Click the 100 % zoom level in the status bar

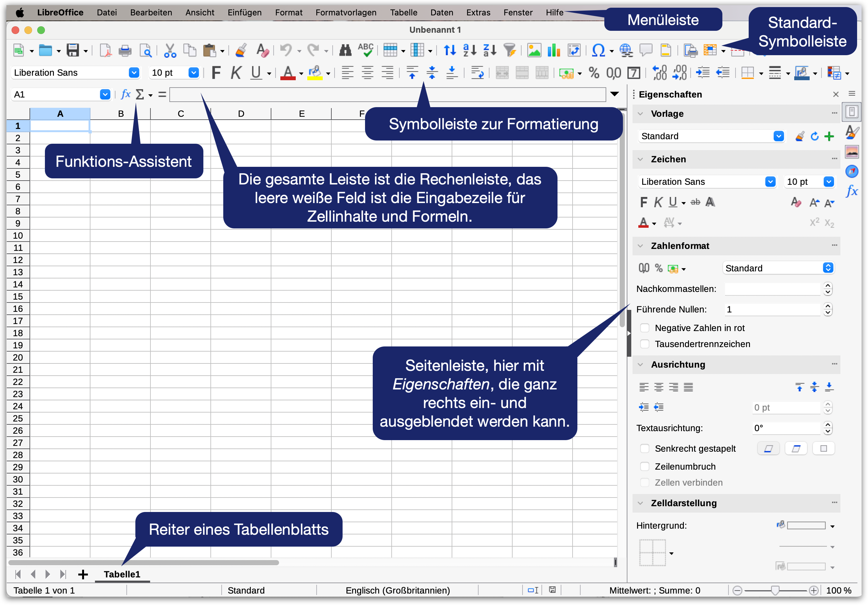click(x=839, y=590)
